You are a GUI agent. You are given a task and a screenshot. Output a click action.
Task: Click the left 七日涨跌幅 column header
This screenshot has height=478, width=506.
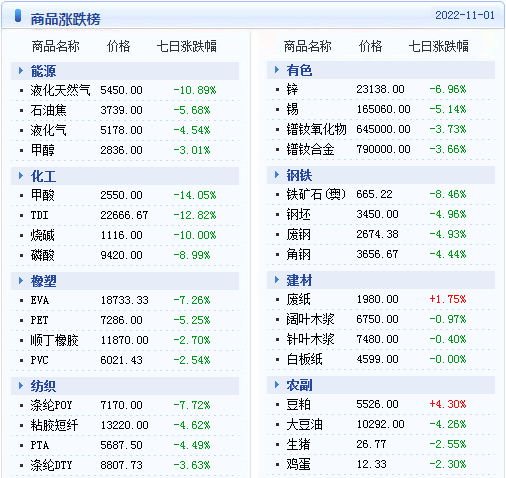point(187,46)
